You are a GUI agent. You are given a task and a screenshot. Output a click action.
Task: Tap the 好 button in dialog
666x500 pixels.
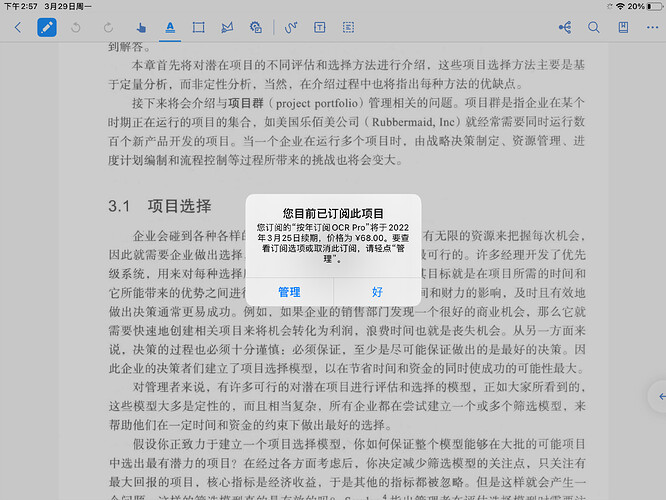tap(377, 292)
